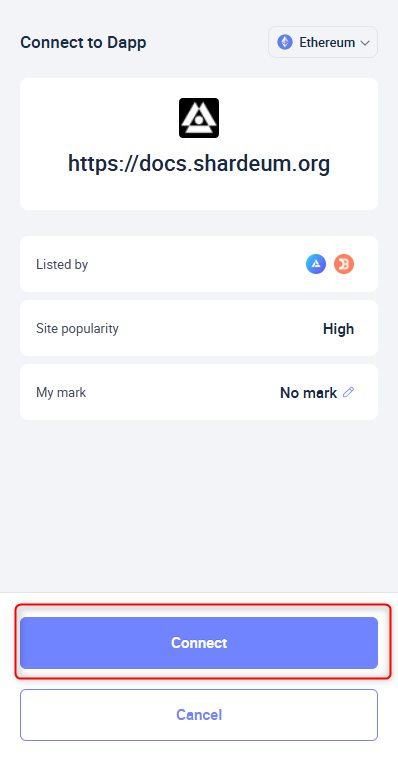
Task: Click the Ethereum diamond logo icon
Action: pyautogui.click(x=285, y=42)
